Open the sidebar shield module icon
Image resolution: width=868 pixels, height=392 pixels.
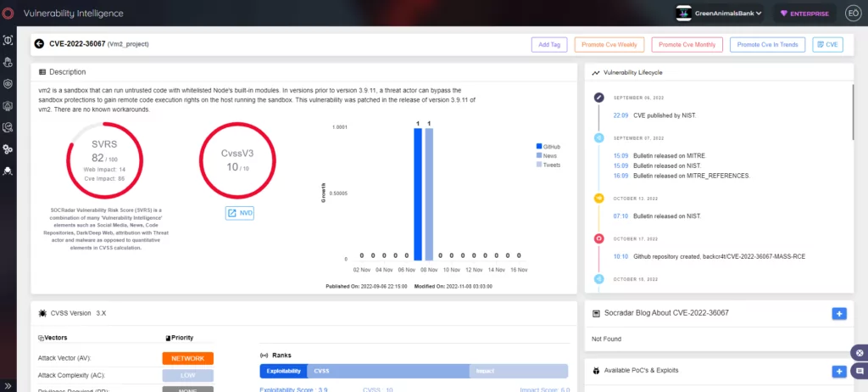click(8, 84)
